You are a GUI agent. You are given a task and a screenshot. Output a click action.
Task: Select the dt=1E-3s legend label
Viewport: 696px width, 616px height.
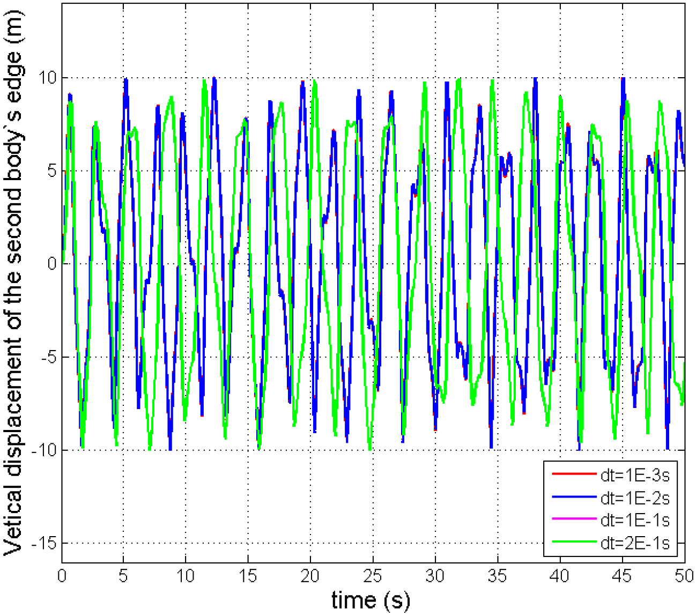(x=635, y=475)
